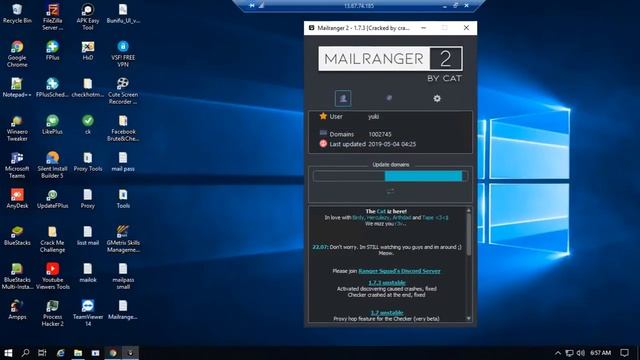Screen dimensions: 640x360
Task: Select the Recycle Bin desktop icon
Action: coord(17,13)
